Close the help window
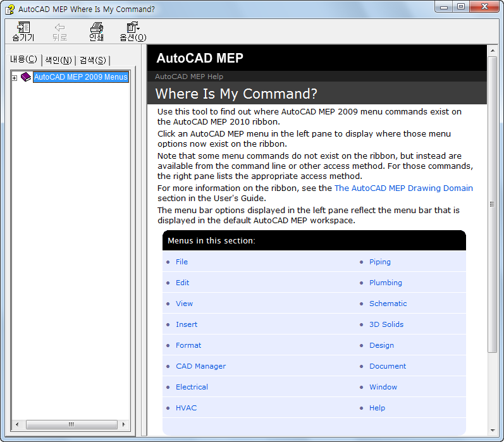The height and width of the screenshot is (442, 504). pos(484,6)
